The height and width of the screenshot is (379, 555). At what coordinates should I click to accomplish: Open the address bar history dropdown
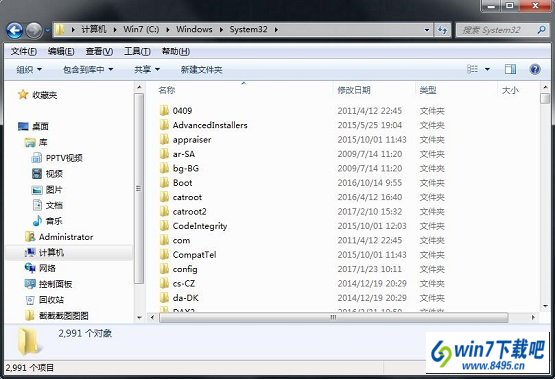pos(427,30)
